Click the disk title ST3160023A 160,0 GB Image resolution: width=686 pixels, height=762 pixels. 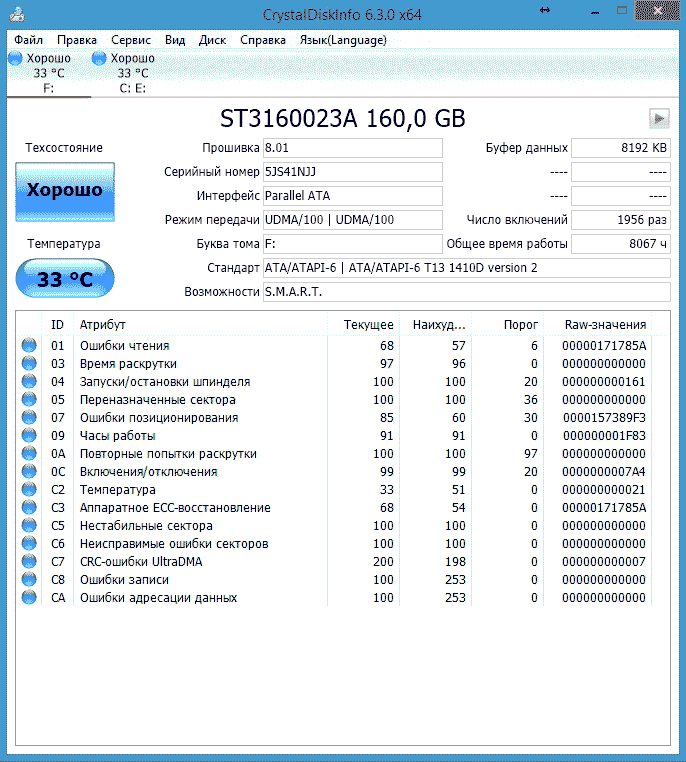point(343,119)
